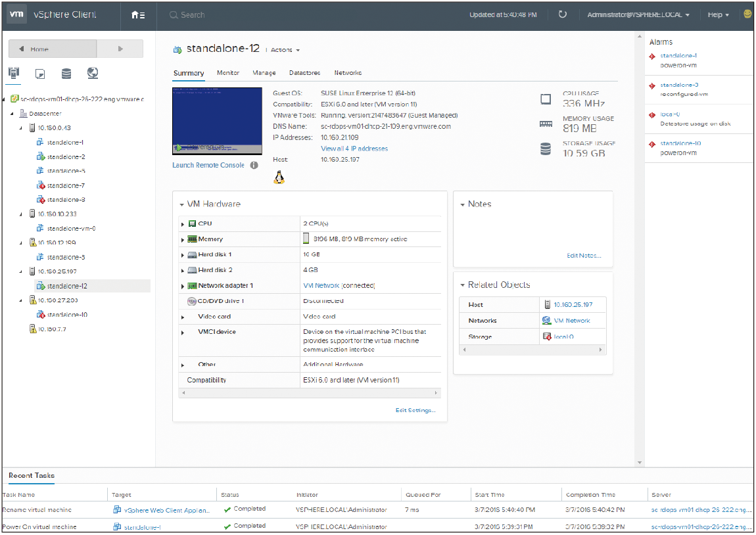Click the VM Hardware horizontal scrollbar
Image resolution: width=756 pixels, height=535 pixels.
pyautogui.click(x=310, y=393)
